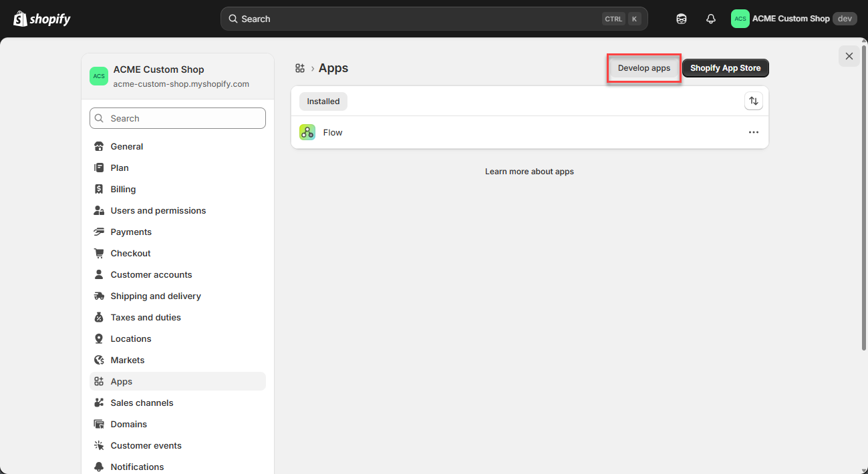Click the Apps breadcrumb grid icon

[300, 68]
